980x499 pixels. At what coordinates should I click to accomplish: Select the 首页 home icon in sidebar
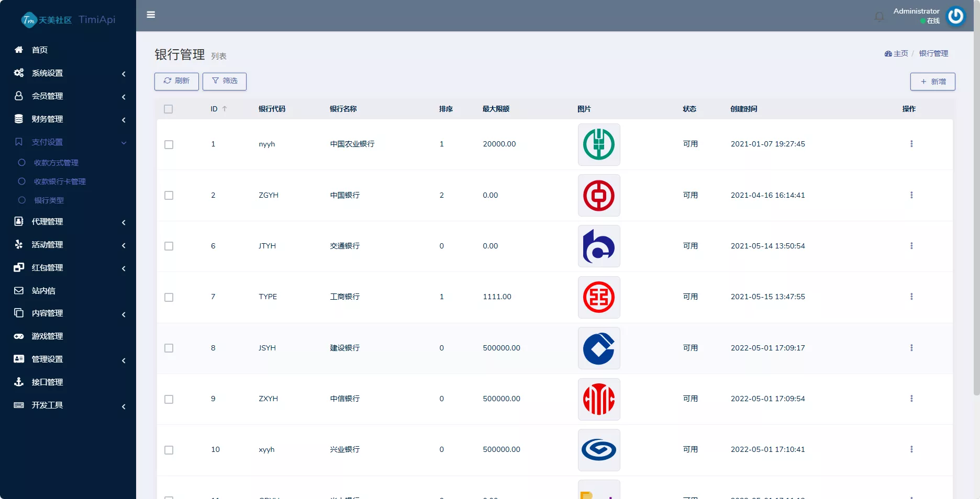pyautogui.click(x=19, y=50)
